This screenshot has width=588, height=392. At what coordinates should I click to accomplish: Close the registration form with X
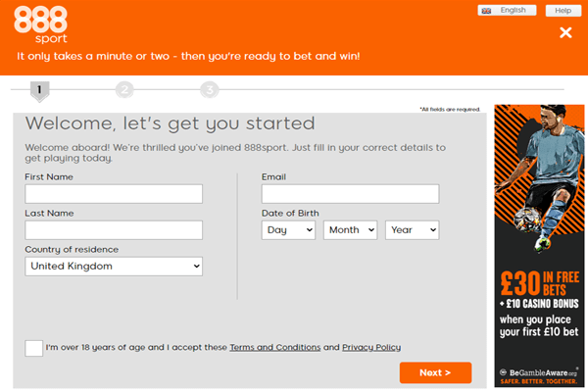[x=565, y=32]
